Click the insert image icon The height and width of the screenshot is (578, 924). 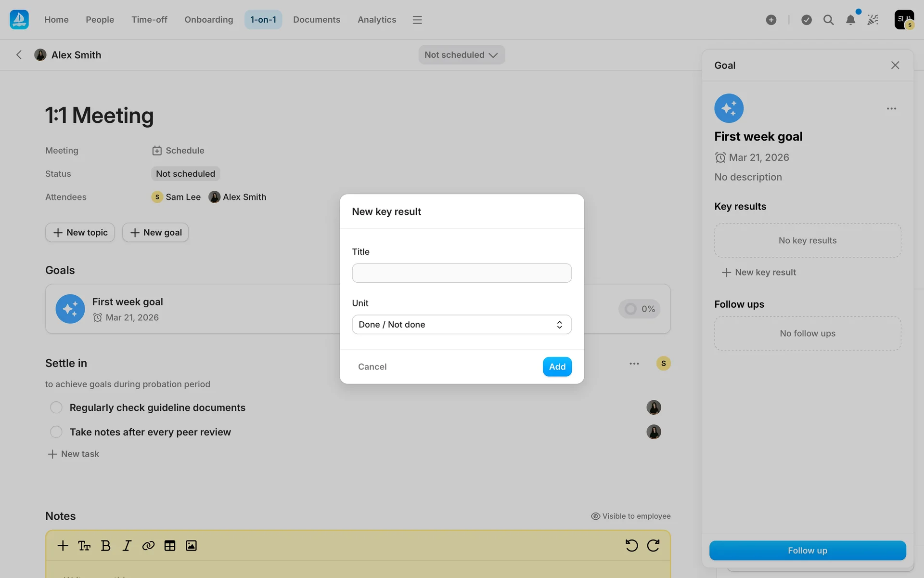[191, 546]
